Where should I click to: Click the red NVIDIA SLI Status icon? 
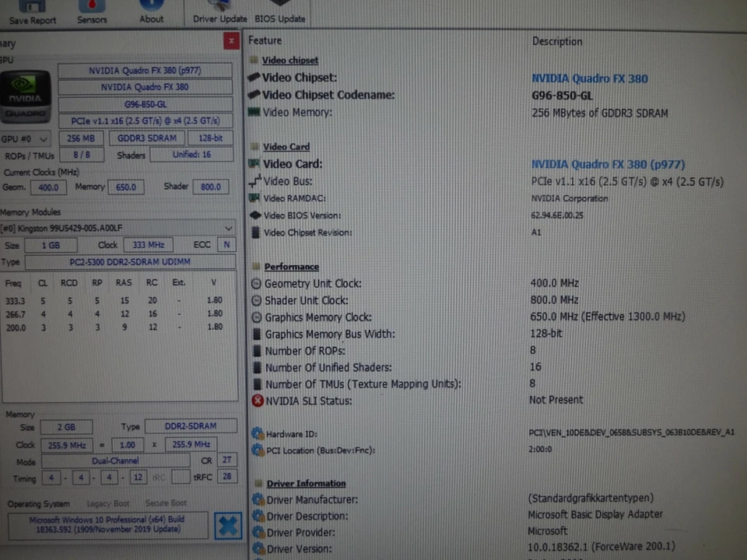click(258, 401)
